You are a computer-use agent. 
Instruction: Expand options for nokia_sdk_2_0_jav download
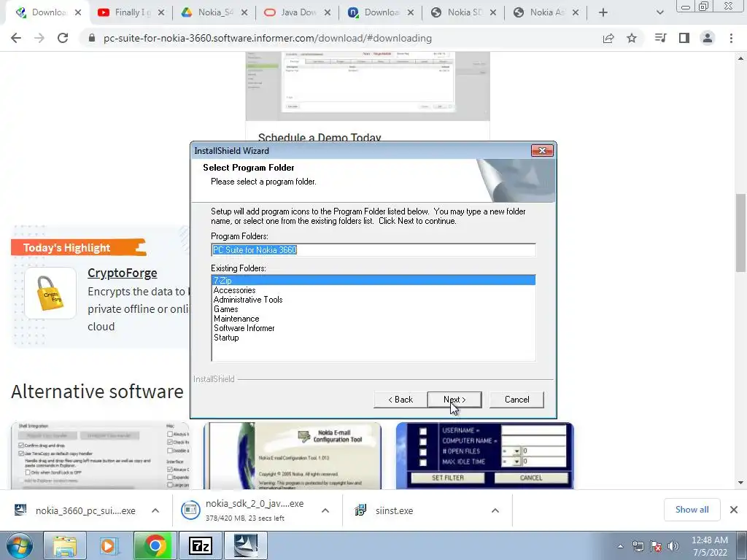click(325, 510)
